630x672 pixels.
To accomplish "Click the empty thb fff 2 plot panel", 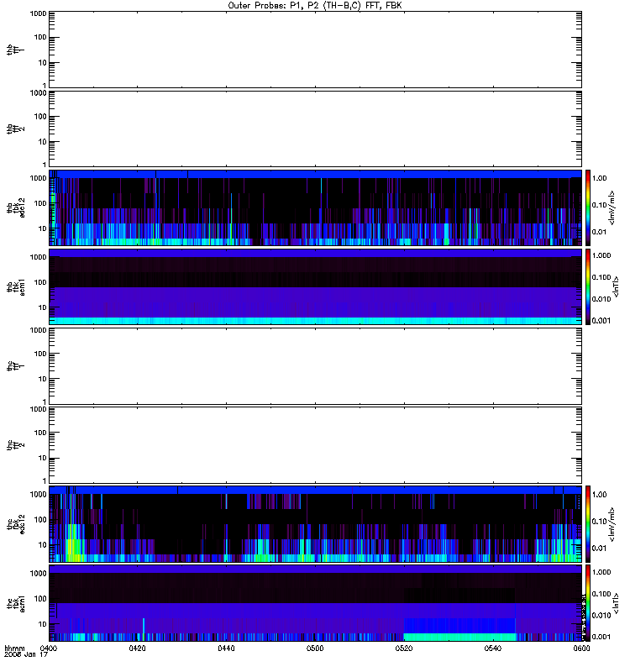I will click(315, 129).
